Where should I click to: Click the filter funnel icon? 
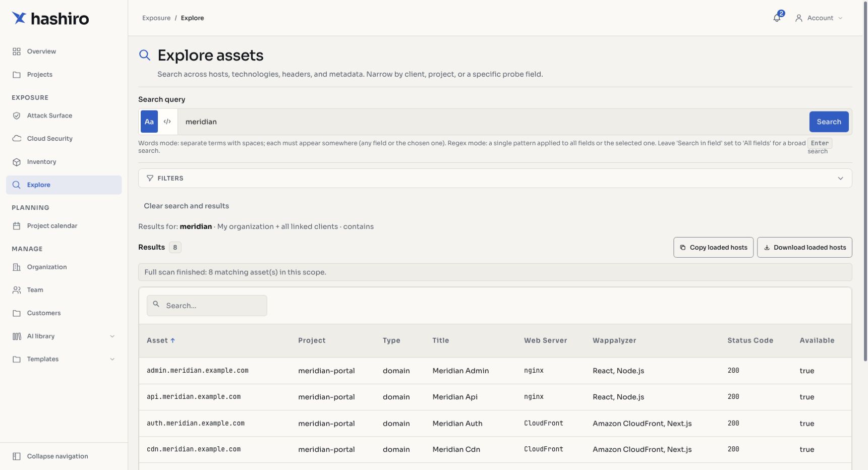point(150,178)
